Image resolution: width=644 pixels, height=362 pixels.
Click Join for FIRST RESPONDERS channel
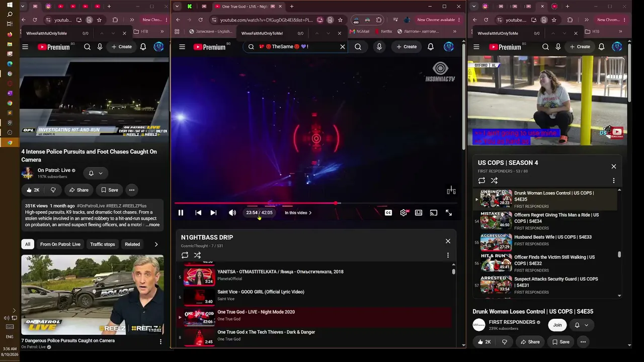[x=557, y=325]
